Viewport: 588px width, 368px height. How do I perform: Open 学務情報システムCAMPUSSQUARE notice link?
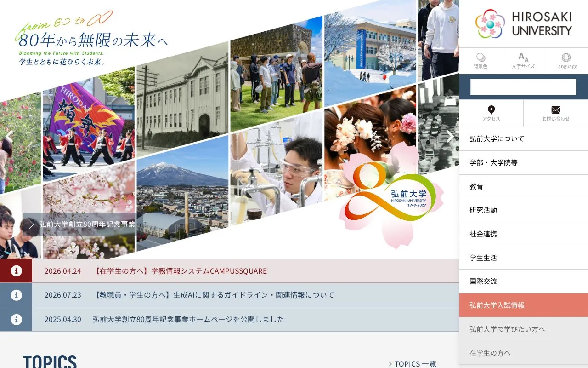point(181,271)
